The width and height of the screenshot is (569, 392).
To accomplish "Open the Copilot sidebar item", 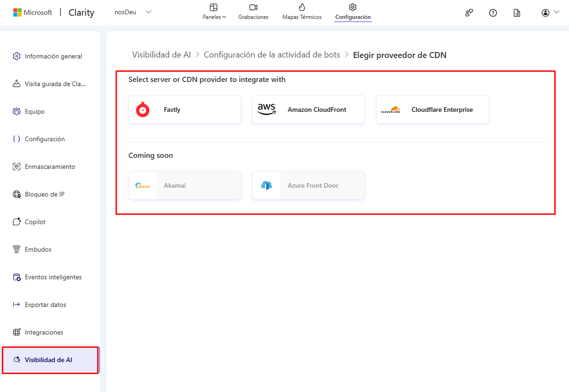I will point(50,222).
